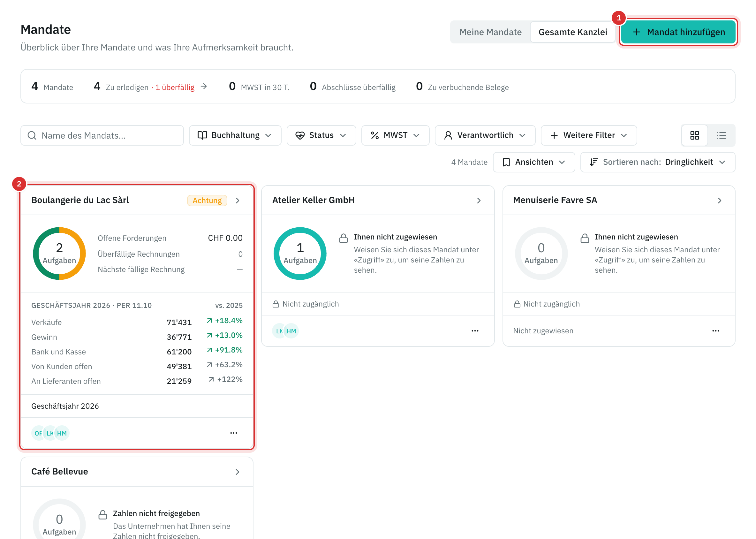Screen dimensions: 756x539
Task: Click the Boulangerie 2 Aufgaben progress ring
Action: point(59,253)
